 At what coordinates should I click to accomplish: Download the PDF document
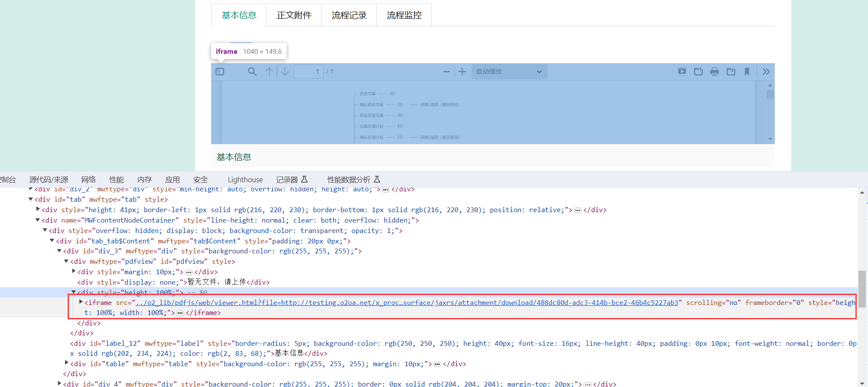tap(731, 72)
